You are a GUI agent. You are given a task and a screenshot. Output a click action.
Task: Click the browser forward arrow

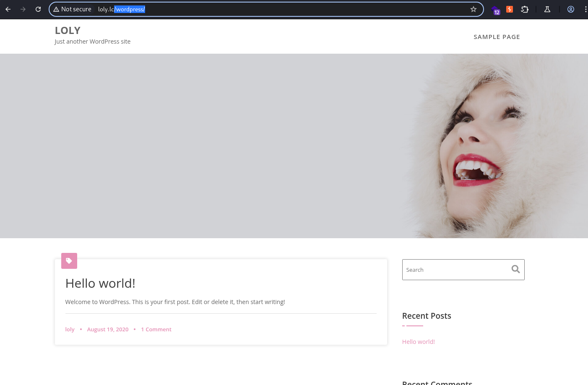[23, 9]
